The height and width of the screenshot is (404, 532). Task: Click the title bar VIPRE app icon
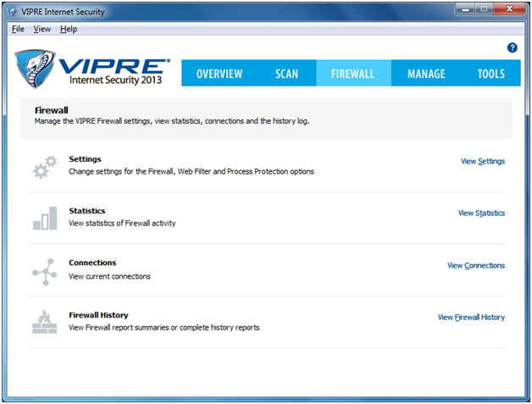[x=13, y=12]
